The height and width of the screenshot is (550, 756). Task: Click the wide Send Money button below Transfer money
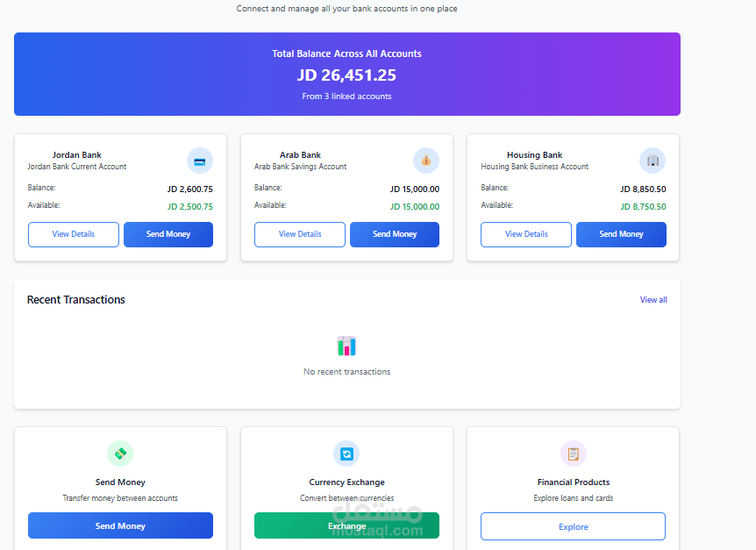[x=120, y=525]
